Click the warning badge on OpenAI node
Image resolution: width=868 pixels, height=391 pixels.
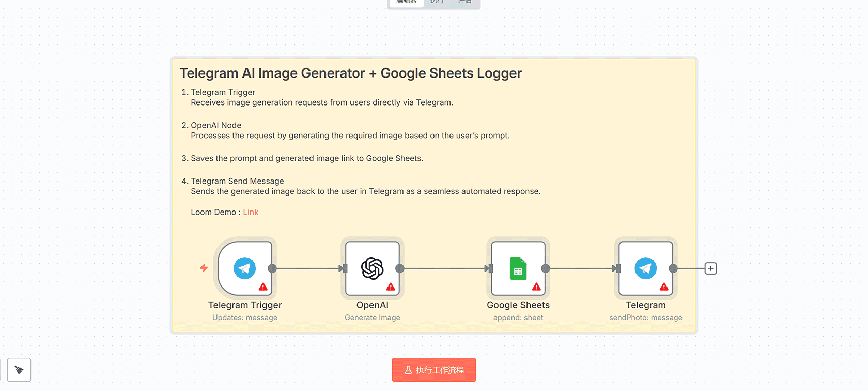coord(391,287)
